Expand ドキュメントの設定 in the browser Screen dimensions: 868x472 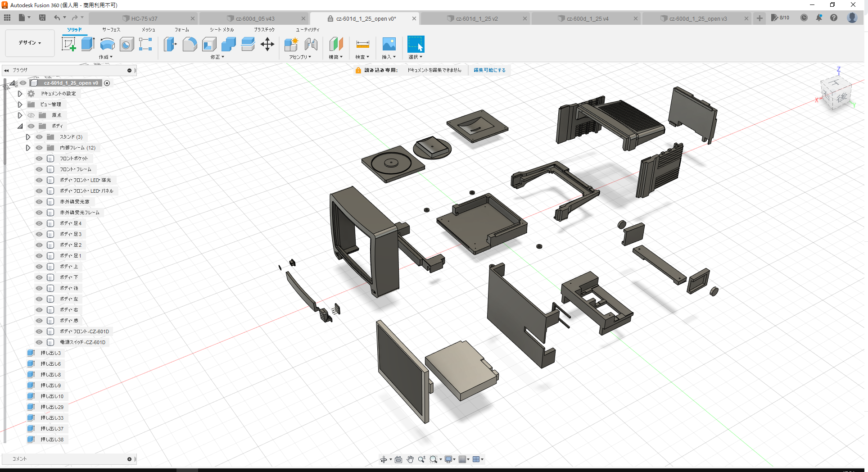(20, 94)
